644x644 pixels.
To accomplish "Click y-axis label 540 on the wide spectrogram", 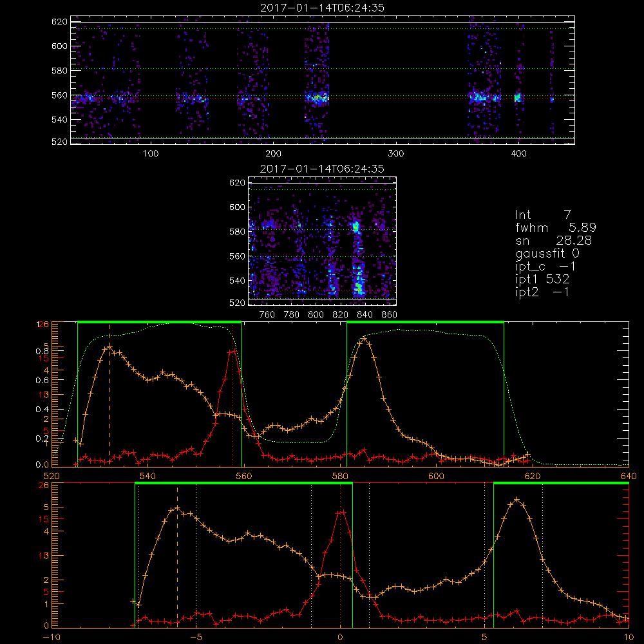I will 59,120.
